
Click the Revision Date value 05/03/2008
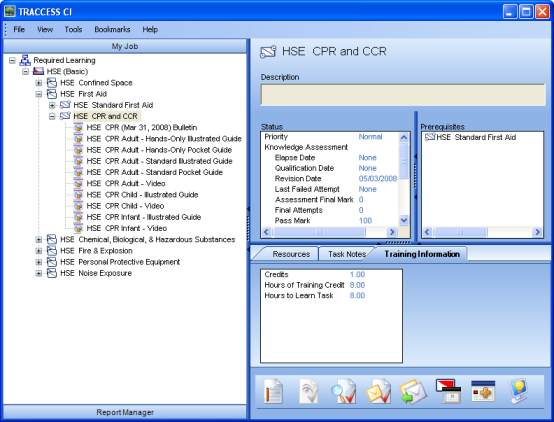pos(378,178)
